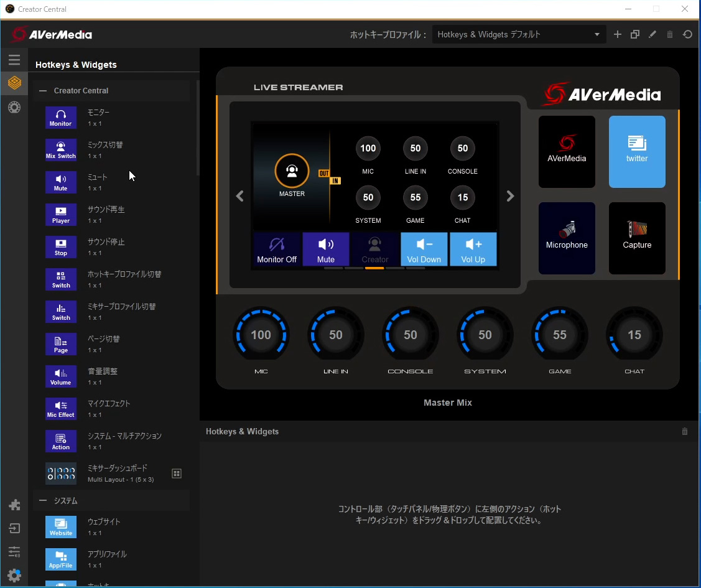Go to previous touch panel page arrow
Viewport: 701px width, 588px height.
pos(240,196)
